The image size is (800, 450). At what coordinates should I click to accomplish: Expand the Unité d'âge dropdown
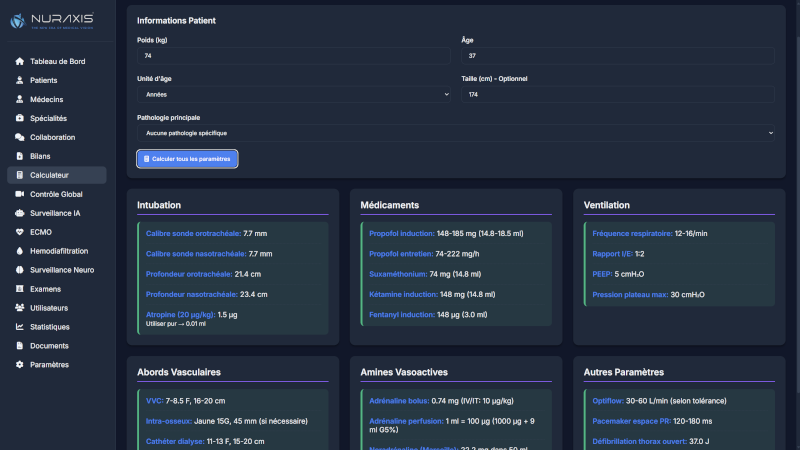point(293,94)
